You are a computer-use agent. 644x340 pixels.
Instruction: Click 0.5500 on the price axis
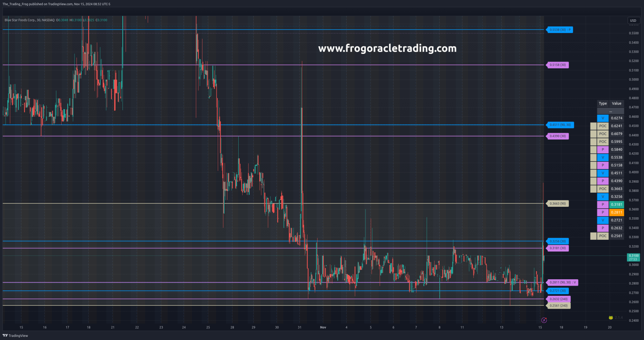point(634,33)
